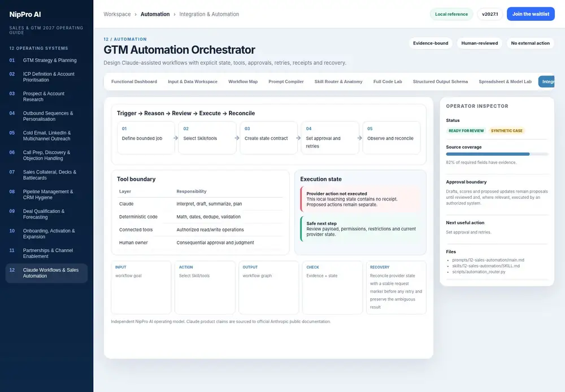Open Outbound Sequences & Personalisation
Viewport: 565px width, 392px height.
[46, 116]
